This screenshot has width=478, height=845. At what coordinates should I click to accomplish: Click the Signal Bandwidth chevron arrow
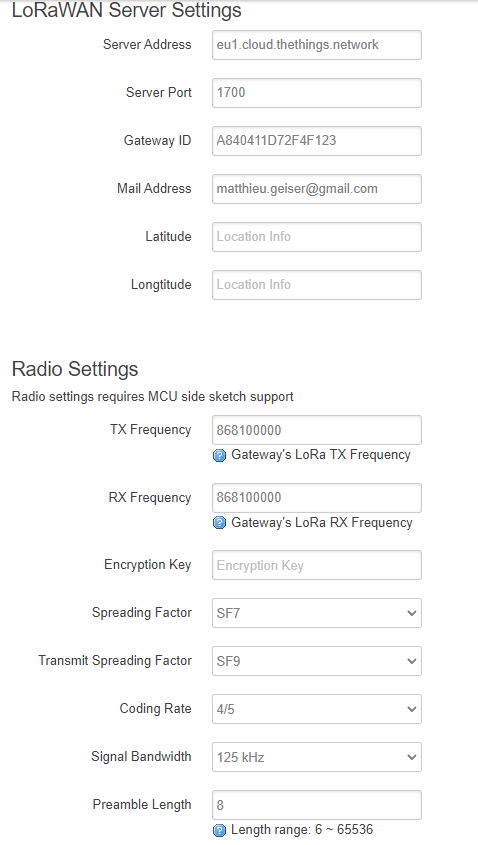412,757
